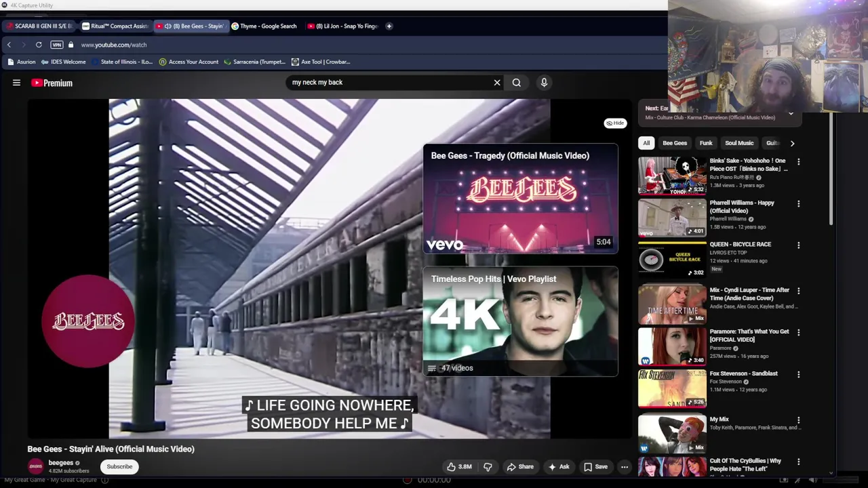Hide the end-screen suggestions with Hide button
Screen dimensions: 868x488
point(616,123)
